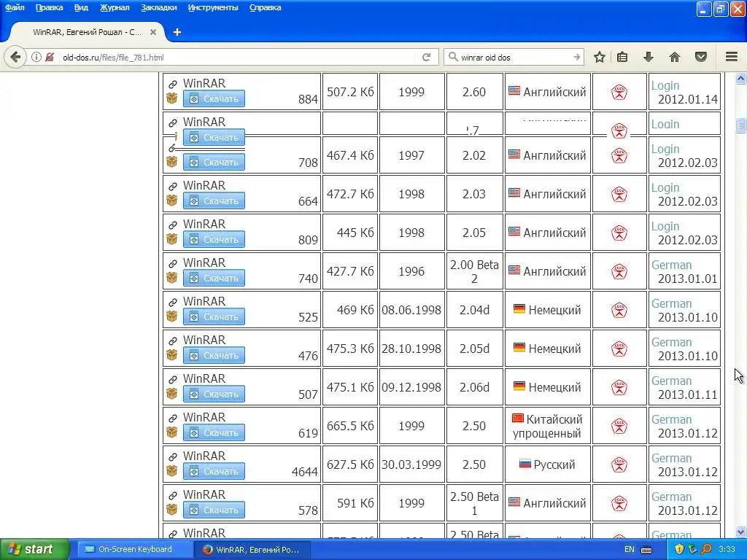Viewport: 747px width, 560px height.
Task: Go back using the browser back arrow
Action: 15,57
